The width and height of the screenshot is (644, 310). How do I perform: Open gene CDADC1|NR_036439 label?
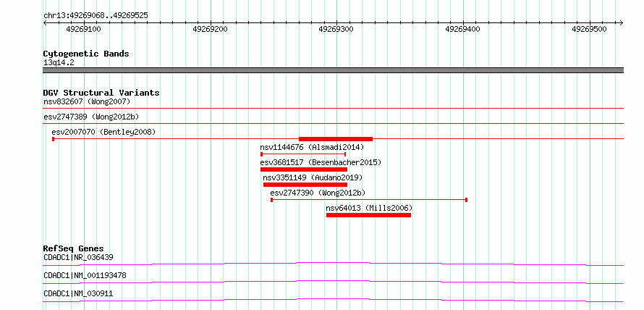(78, 257)
